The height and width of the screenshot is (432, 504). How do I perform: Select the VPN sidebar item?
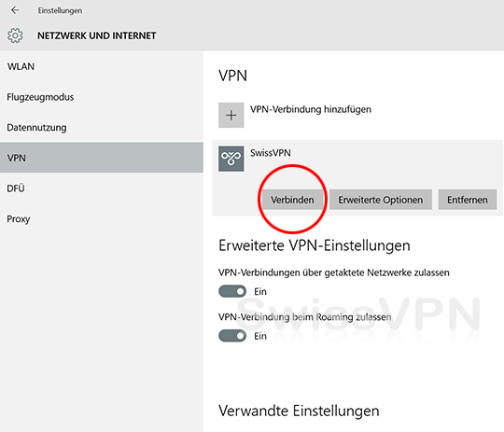[x=102, y=158]
